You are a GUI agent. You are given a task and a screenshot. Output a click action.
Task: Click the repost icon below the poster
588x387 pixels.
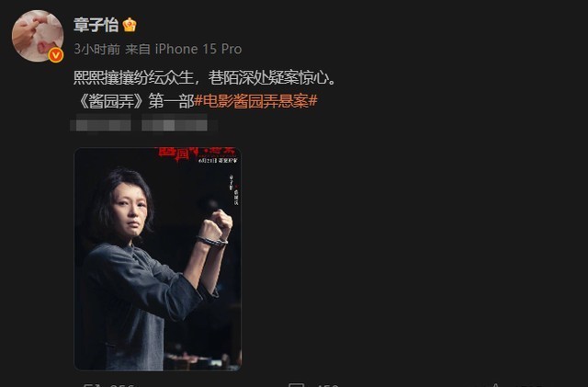(92, 385)
